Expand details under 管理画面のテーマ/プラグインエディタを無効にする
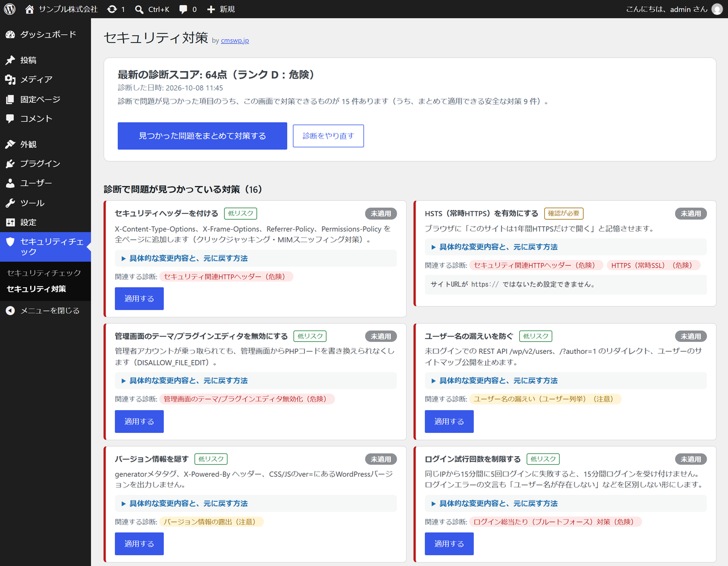Screen dimensions: 728x566 (256, 381)
